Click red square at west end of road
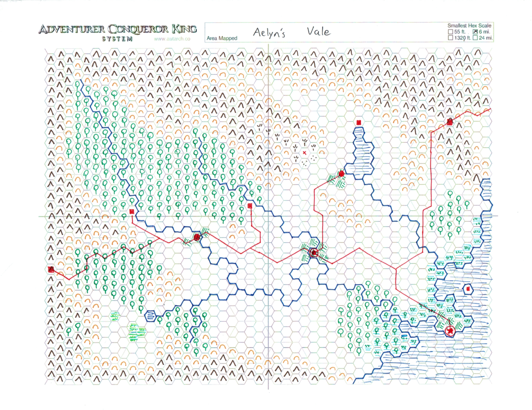 click(x=51, y=269)
